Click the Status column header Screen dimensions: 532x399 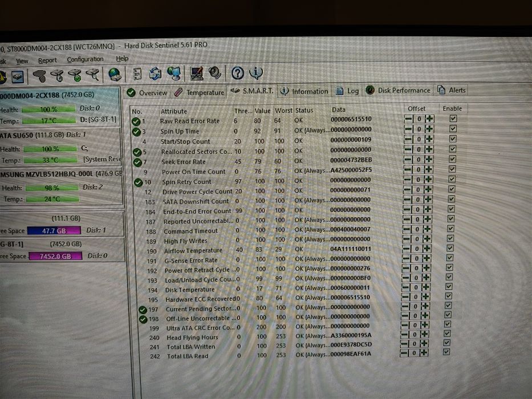point(304,110)
